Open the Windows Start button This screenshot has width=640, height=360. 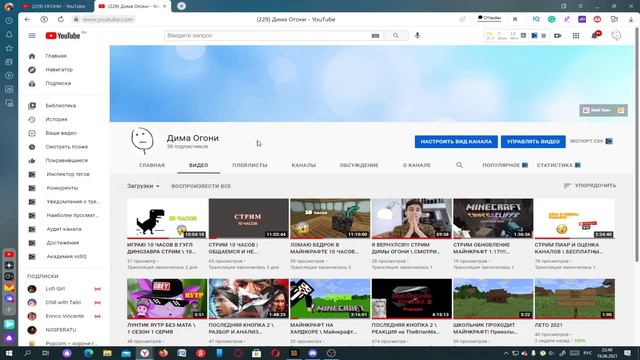point(9,353)
